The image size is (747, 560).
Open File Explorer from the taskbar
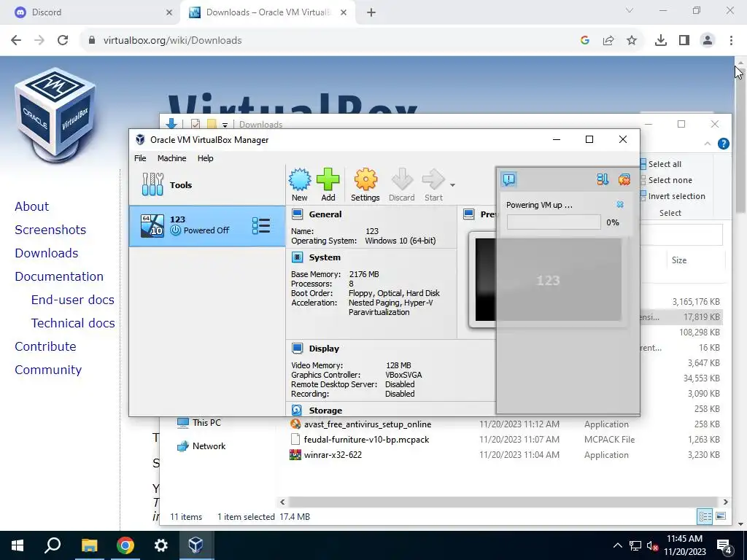[x=89, y=545]
